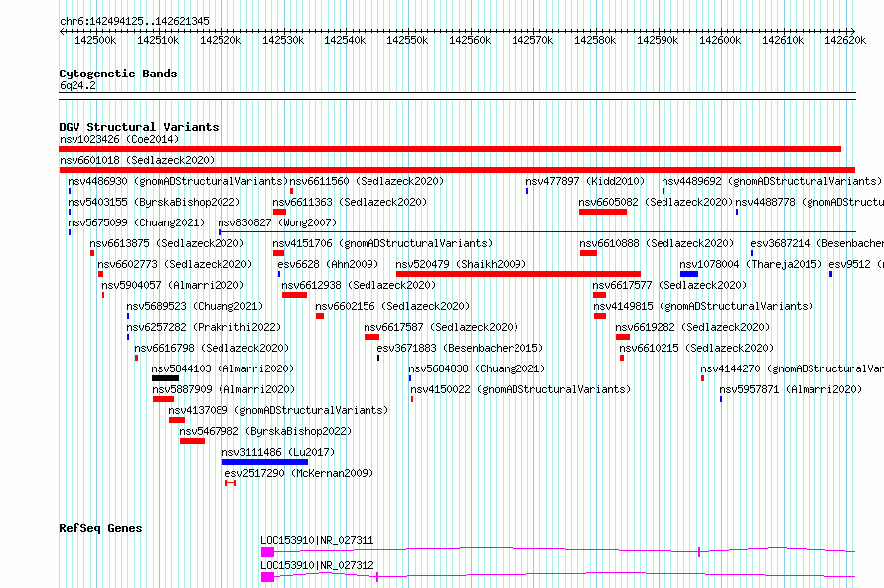Open the nsv5887909 (Almarri2020) label
Viewport: 884px width, 588px height.
pyautogui.click(x=223, y=389)
